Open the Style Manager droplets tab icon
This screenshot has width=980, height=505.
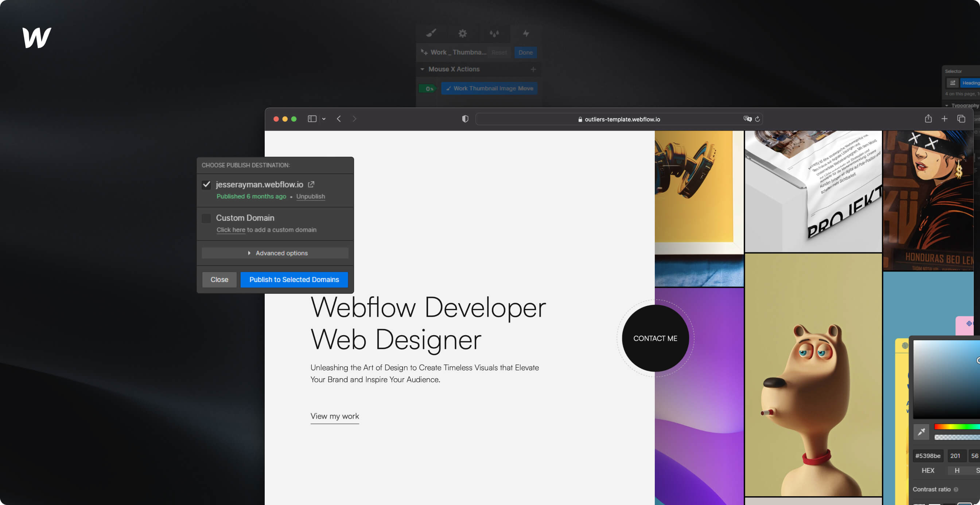[x=494, y=33]
